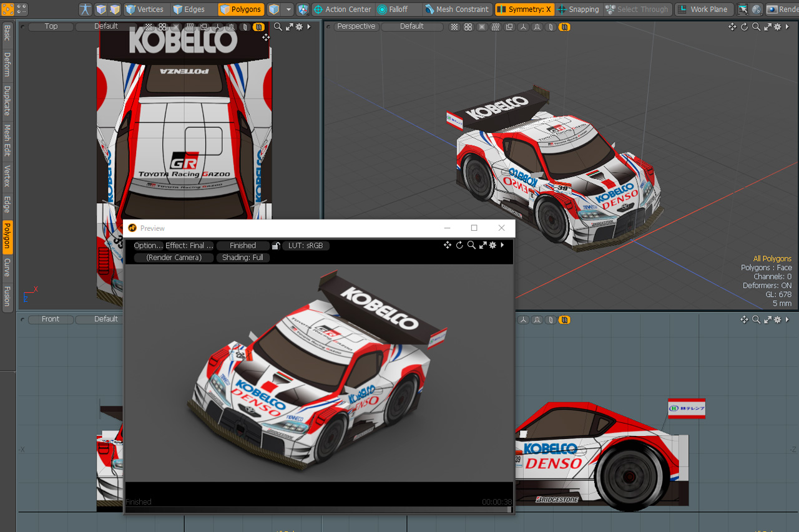Click the Modo logo in Preview title bar
The image size is (799, 532).
coord(132,228)
